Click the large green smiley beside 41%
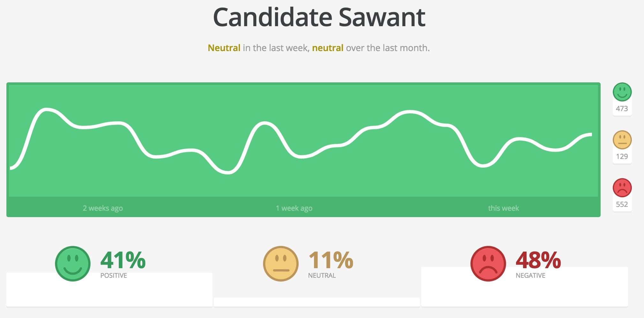Viewport: 644px width, 318px height. (73, 264)
